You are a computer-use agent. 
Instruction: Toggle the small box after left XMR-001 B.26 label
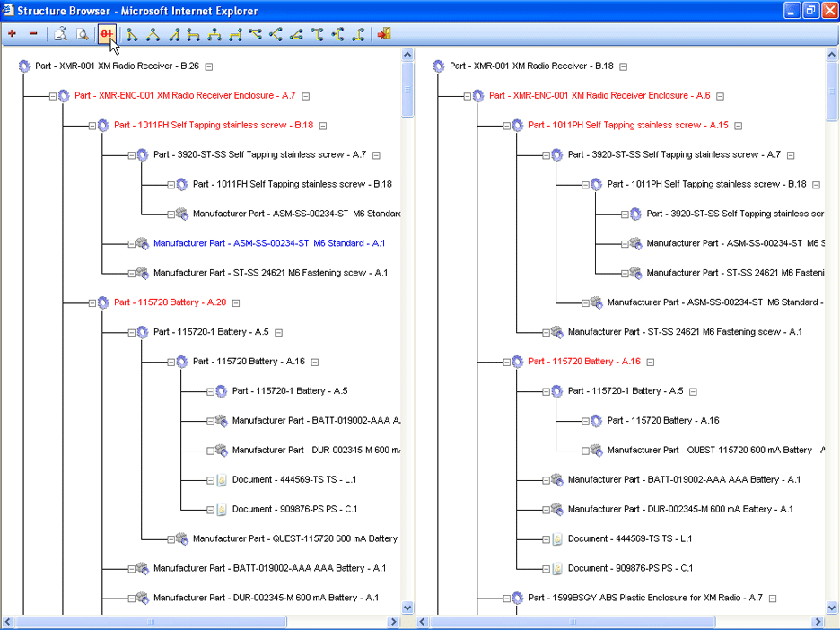coord(209,66)
